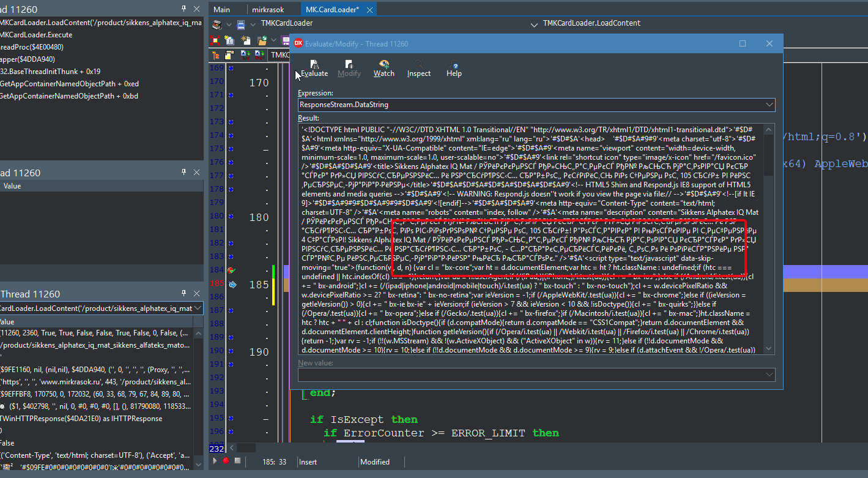
Task: Click the Modified status bar entry
Action: point(375,462)
